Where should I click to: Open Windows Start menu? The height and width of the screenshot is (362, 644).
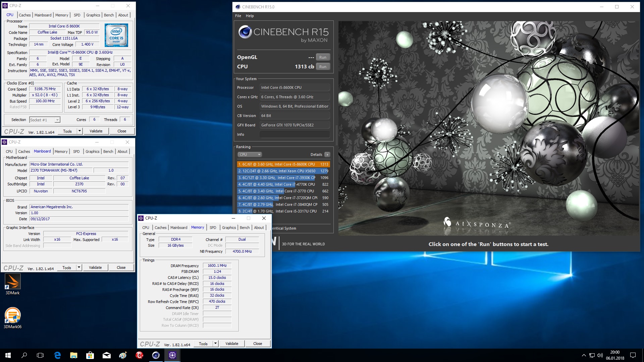point(8,355)
